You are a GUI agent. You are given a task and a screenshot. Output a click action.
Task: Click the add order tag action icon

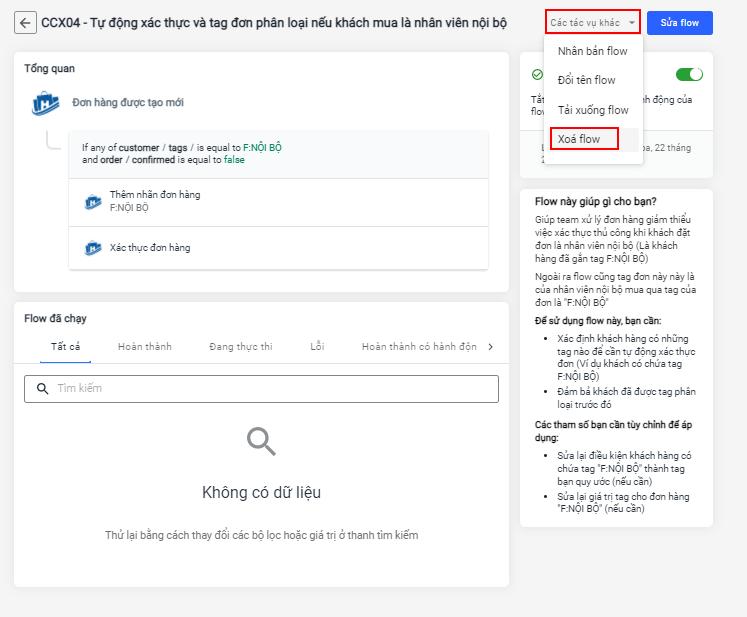click(93, 201)
